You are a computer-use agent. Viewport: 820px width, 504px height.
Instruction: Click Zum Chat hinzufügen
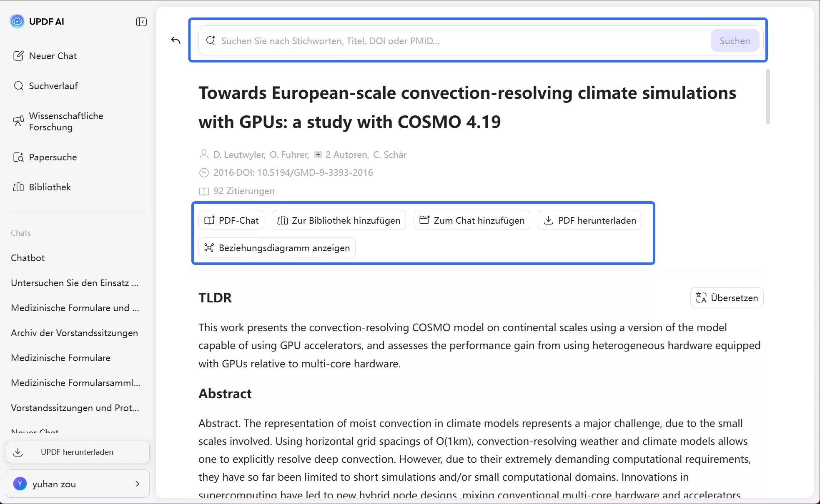(x=472, y=220)
